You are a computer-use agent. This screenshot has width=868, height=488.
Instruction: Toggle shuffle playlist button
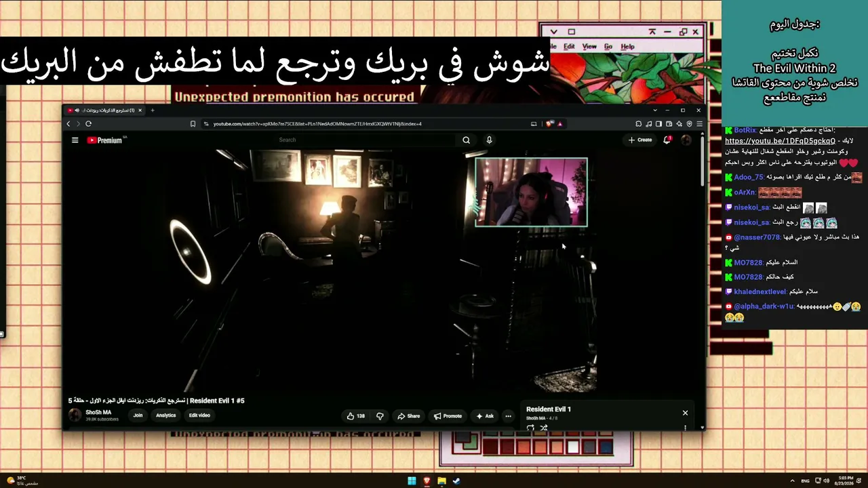pyautogui.click(x=543, y=428)
